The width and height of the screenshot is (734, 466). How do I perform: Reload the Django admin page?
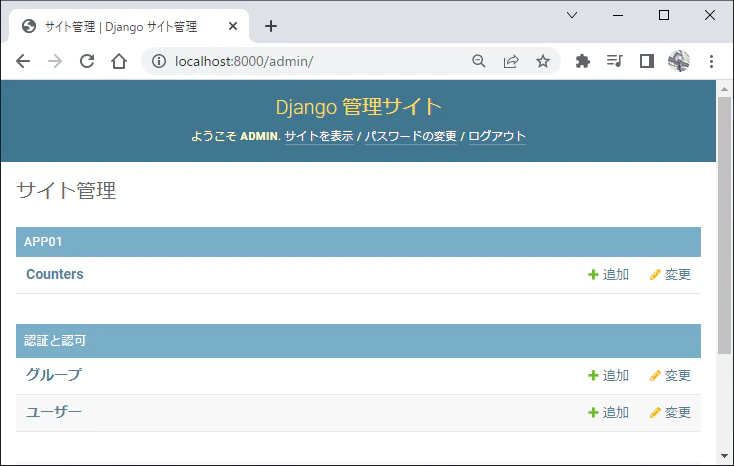pyautogui.click(x=87, y=61)
